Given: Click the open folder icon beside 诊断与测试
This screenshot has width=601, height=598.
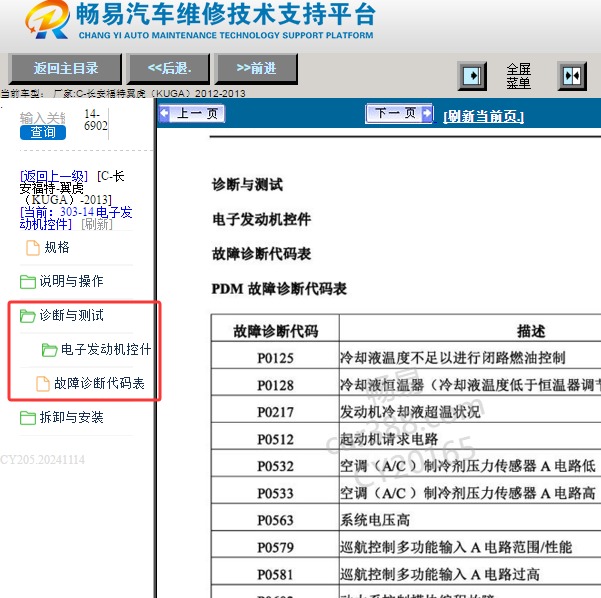Looking at the screenshot, I should [28, 316].
